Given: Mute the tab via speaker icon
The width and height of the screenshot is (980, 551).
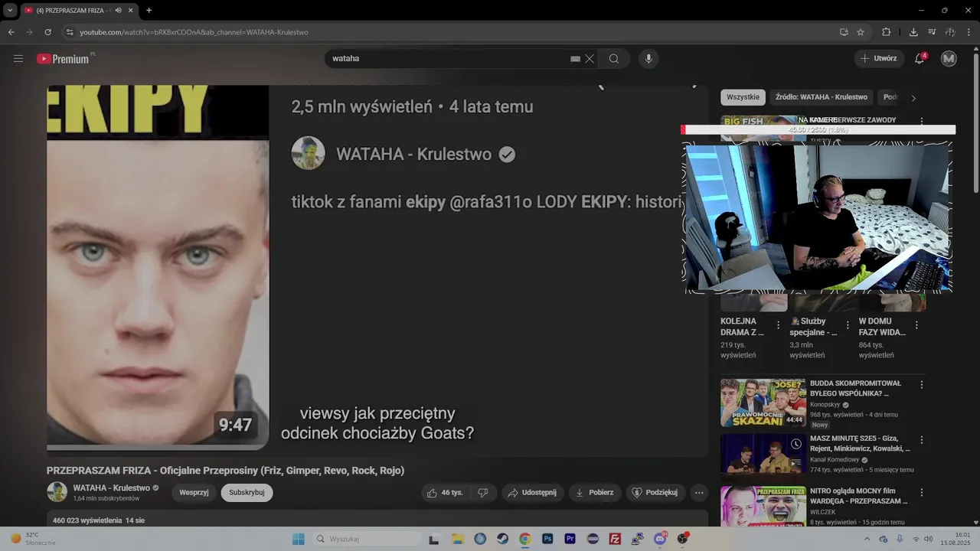Looking at the screenshot, I should point(118,11).
